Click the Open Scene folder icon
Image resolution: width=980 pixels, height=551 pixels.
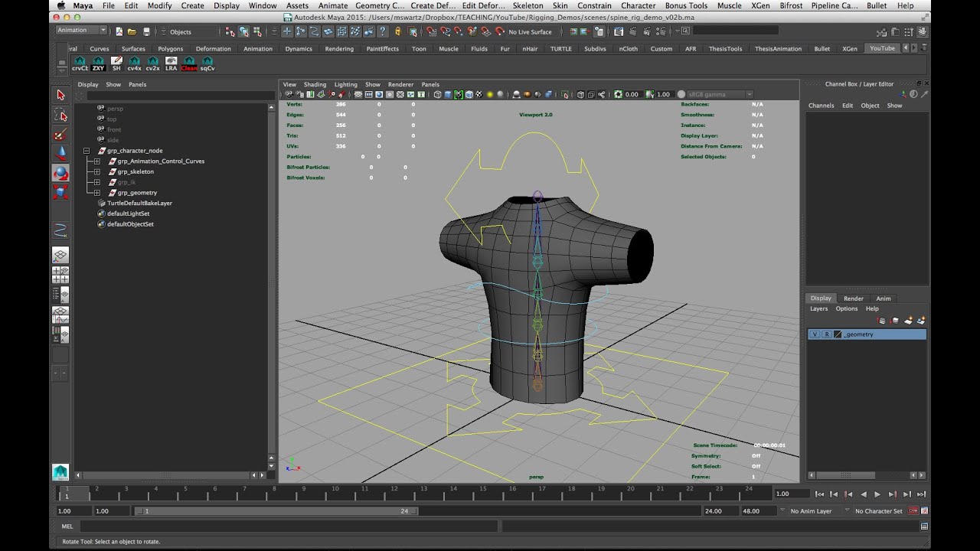pyautogui.click(x=132, y=31)
